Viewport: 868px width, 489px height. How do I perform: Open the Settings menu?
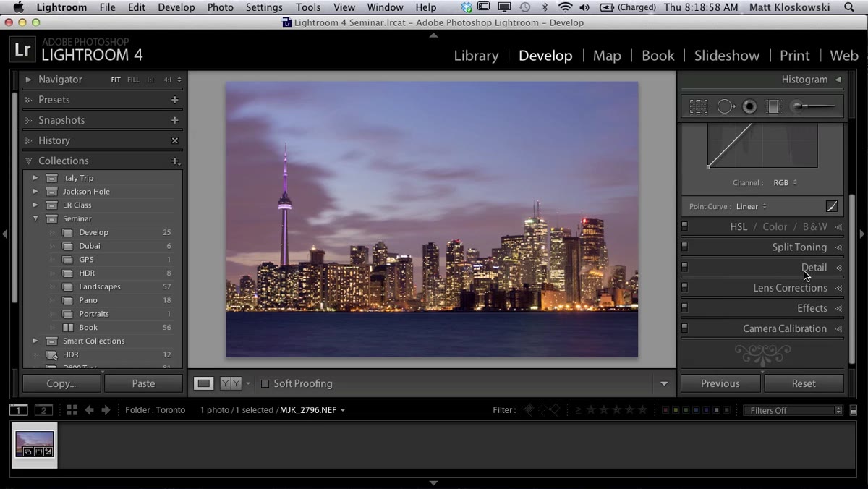(x=264, y=7)
